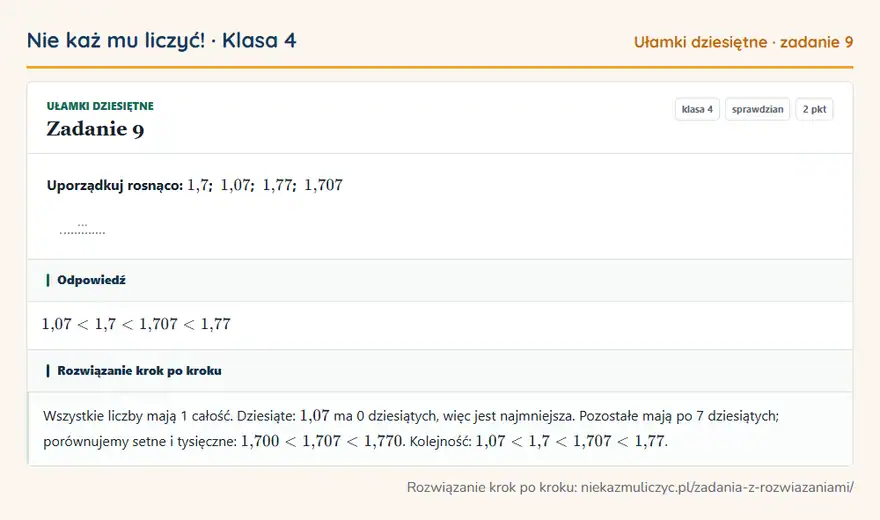Click the '2 pkt' tag
Image resolution: width=880 pixels, height=520 pixels.
click(814, 109)
